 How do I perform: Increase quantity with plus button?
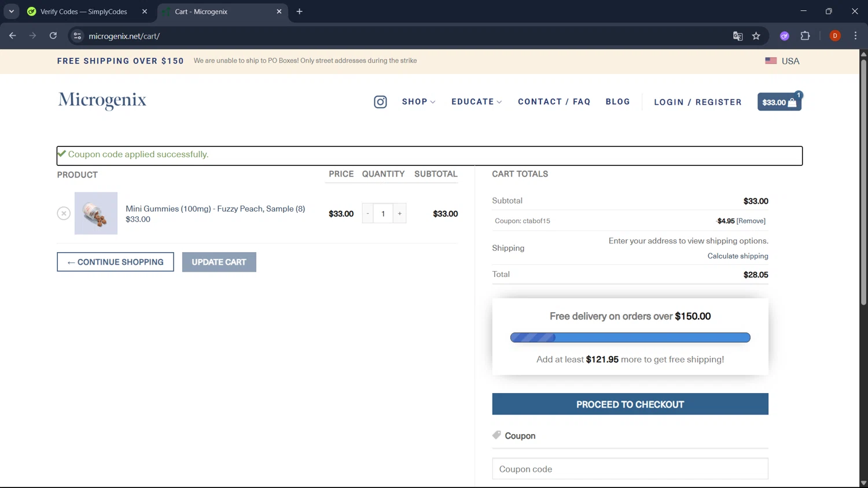click(x=399, y=213)
